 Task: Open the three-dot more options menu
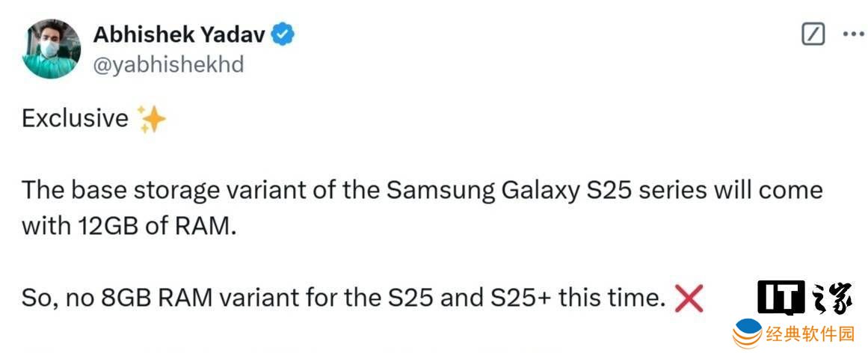(853, 34)
